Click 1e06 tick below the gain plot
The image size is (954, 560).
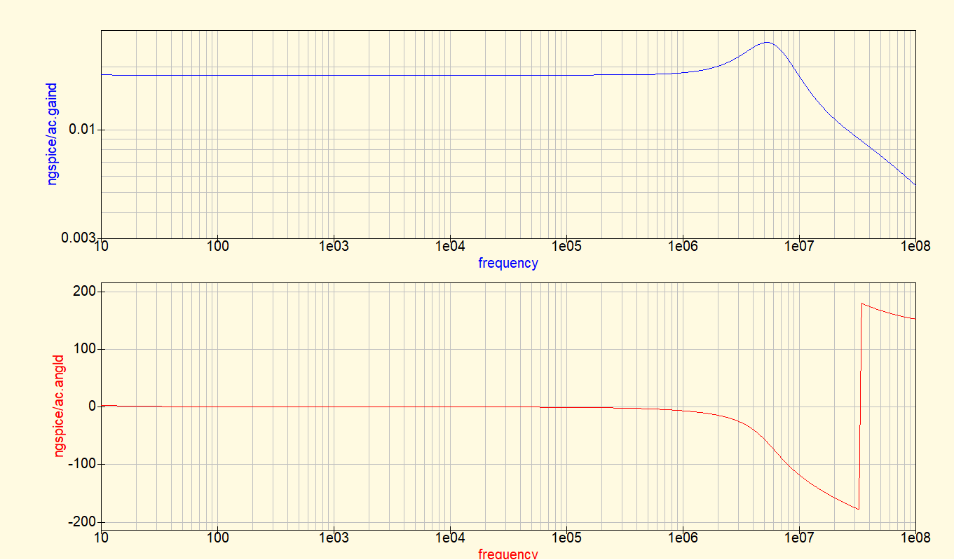click(683, 246)
